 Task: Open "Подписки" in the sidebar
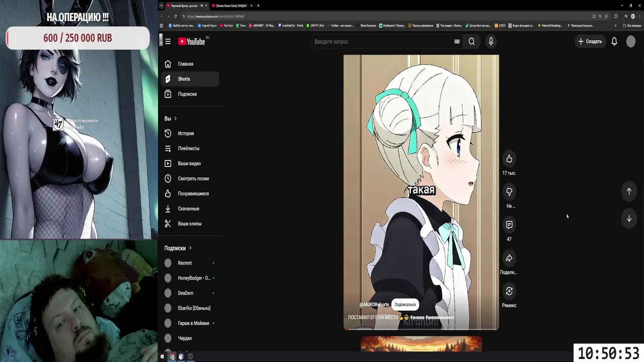(190, 94)
